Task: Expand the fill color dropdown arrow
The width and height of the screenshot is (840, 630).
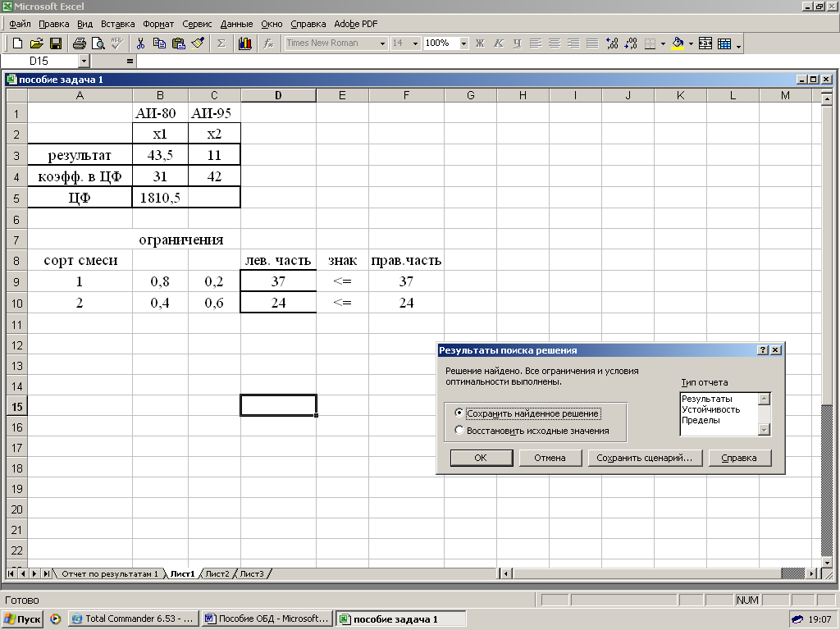Action: point(691,43)
